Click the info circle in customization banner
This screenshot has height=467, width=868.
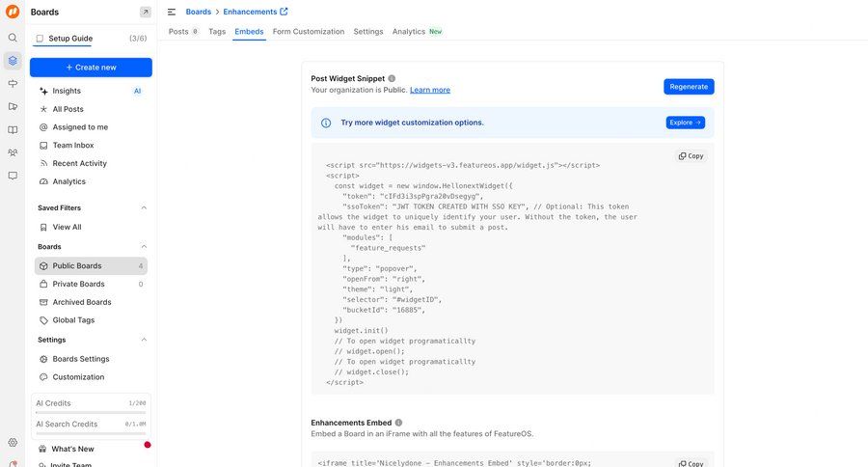click(x=326, y=123)
